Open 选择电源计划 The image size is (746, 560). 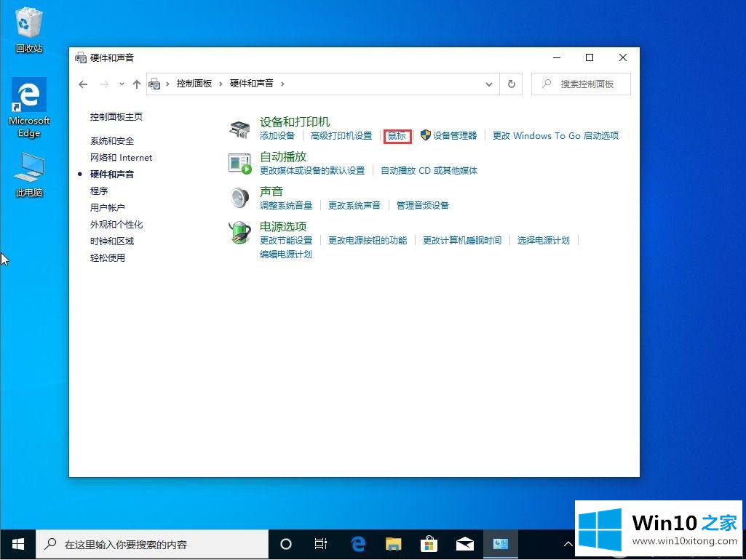tap(544, 241)
